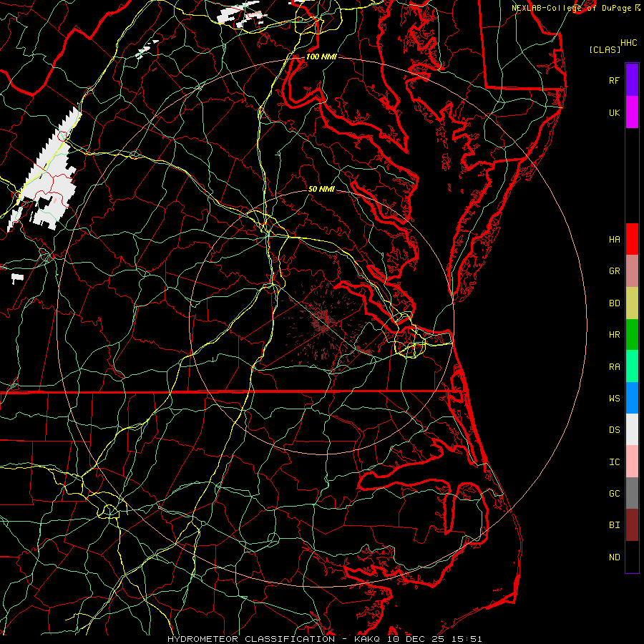644x644 pixels.
Task: Click the ND black legend swatch
Action: click(x=632, y=557)
